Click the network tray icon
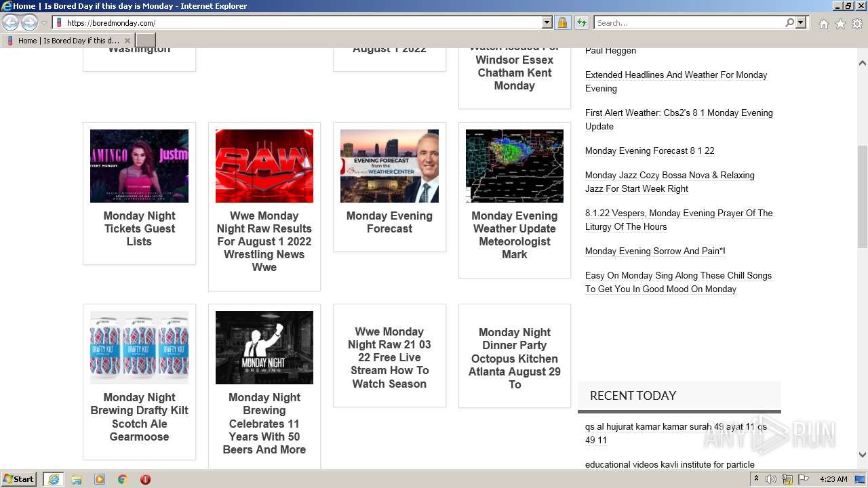868x488 pixels. click(787, 479)
